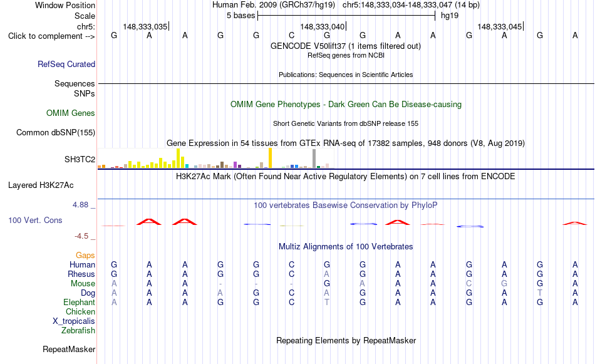This screenshot has width=595, height=364.
Task: Select the 100 Vert. Cons label
Action: 35,220
